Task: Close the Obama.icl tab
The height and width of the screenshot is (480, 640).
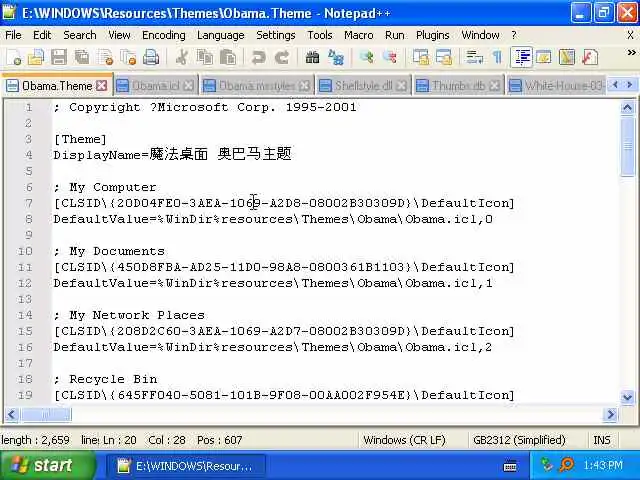Action: (x=188, y=86)
